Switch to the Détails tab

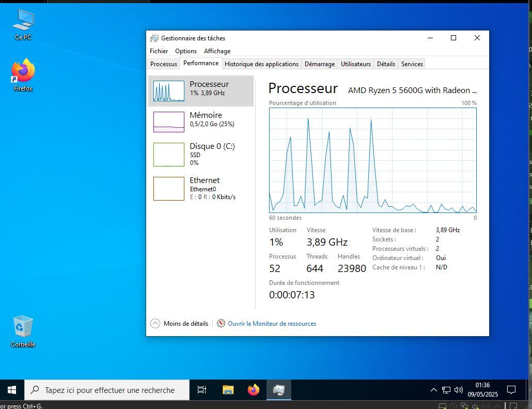click(386, 64)
